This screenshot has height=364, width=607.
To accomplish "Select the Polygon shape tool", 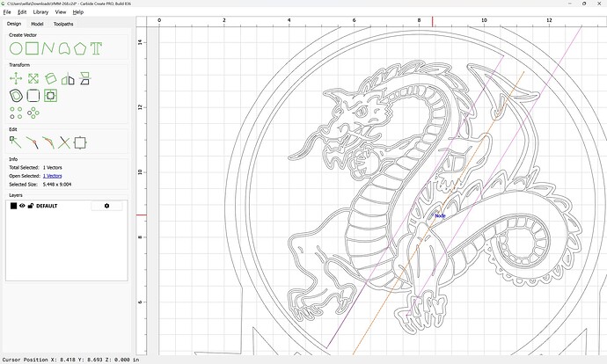I will 80,47.
